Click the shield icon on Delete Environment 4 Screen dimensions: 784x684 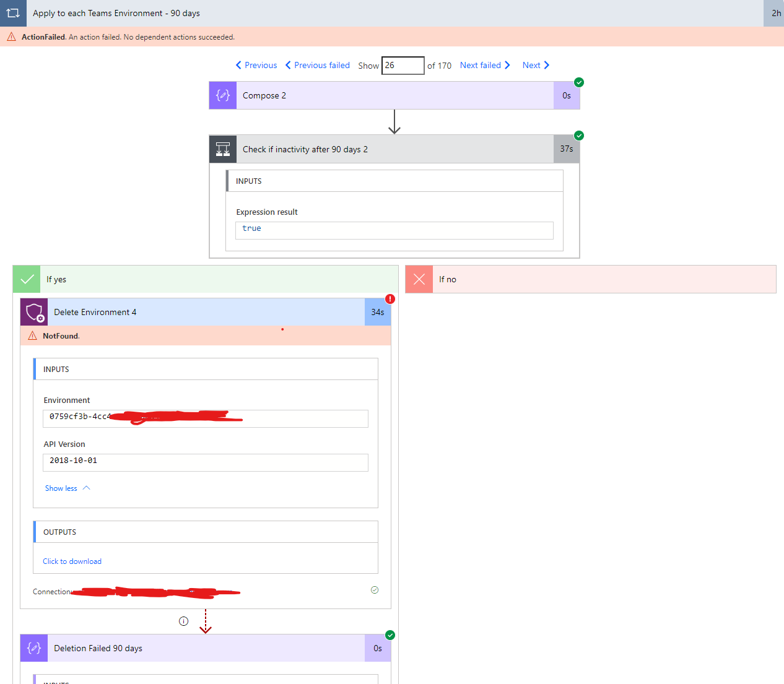coord(33,311)
